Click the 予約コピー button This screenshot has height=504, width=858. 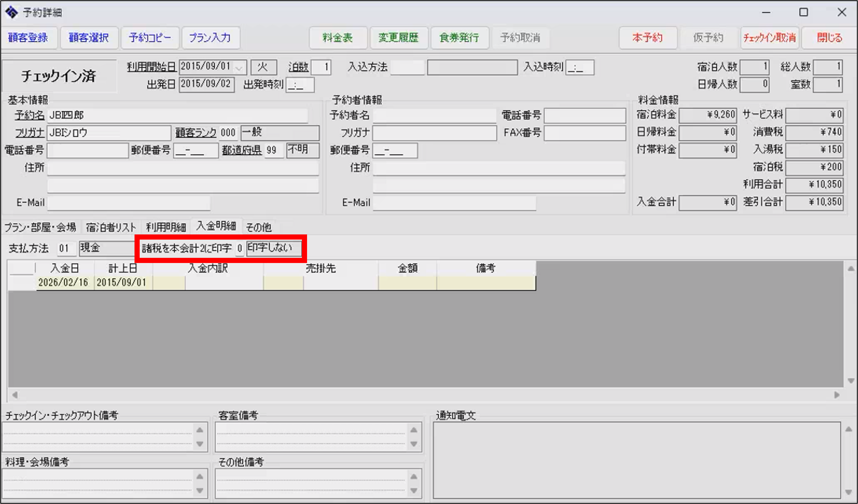[150, 38]
